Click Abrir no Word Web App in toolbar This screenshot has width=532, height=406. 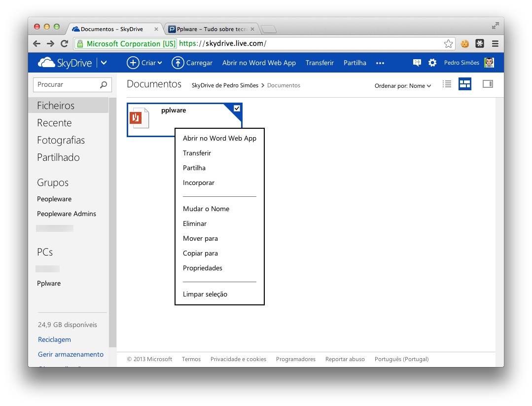[259, 63]
